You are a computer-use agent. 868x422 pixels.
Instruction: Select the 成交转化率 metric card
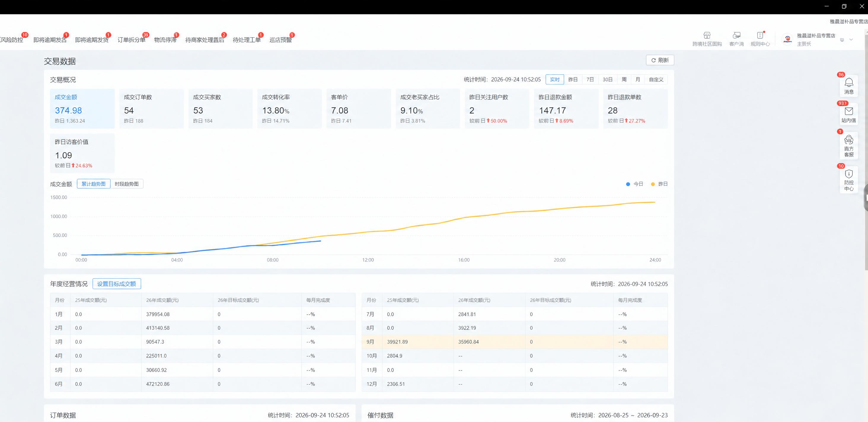point(289,108)
